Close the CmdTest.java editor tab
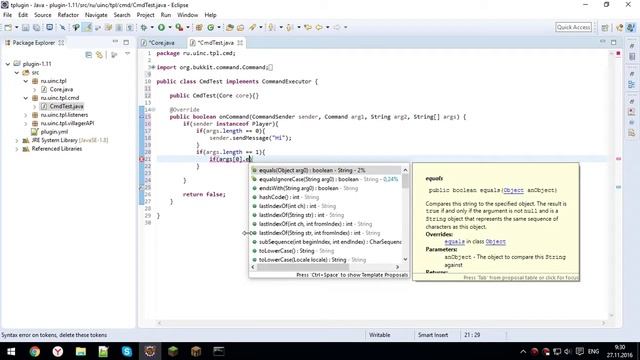The image size is (640, 360). 240,42
